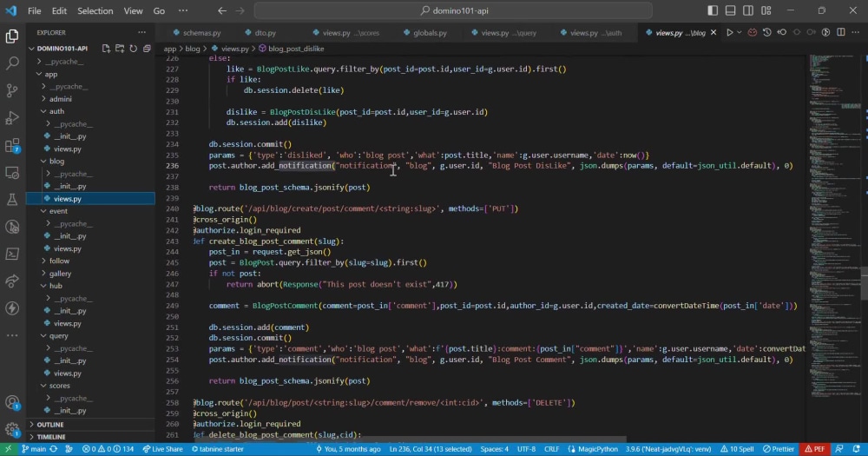Toggle the primary side bar layout button
868x456 pixels.
pyautogui.click(x=713, y=10)
